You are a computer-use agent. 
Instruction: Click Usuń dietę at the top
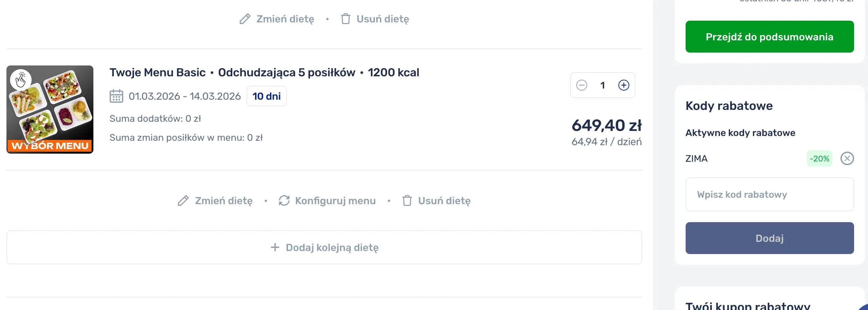382,19
